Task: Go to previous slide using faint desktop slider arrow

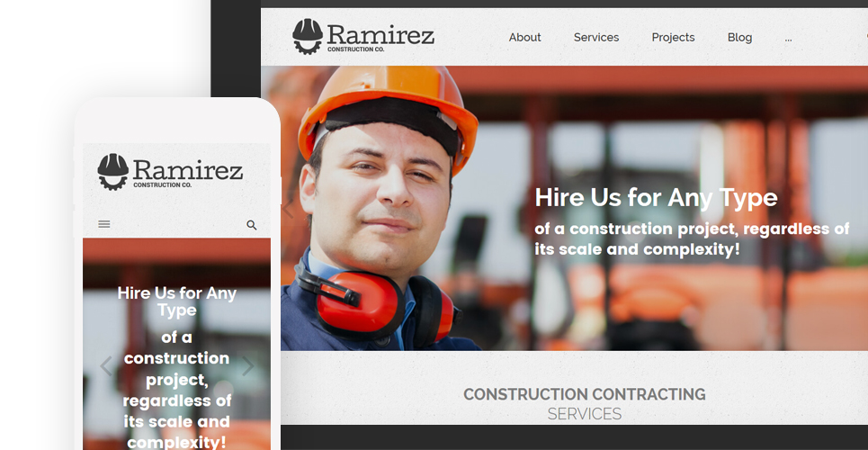Action: coord(288,210)
